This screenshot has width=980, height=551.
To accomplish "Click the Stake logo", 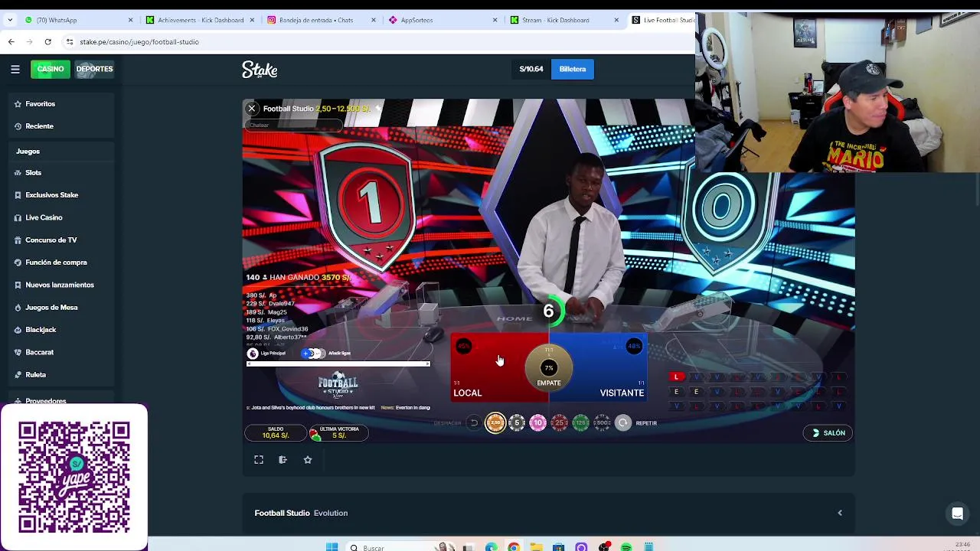I will tap(260, 70).
